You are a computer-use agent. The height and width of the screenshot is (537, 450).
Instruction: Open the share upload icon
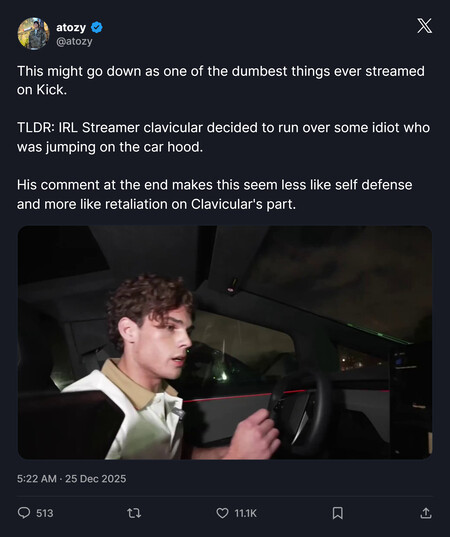pos(426,513)
